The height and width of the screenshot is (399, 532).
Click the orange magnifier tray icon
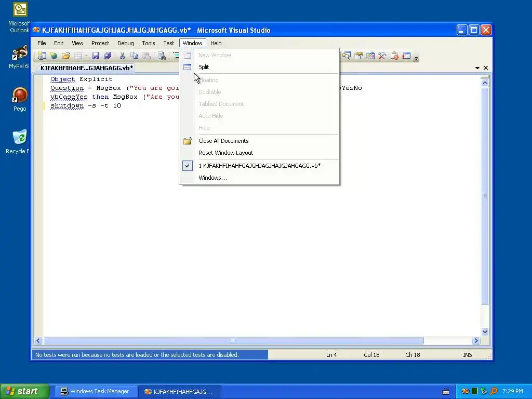click(x=494, y=391)
